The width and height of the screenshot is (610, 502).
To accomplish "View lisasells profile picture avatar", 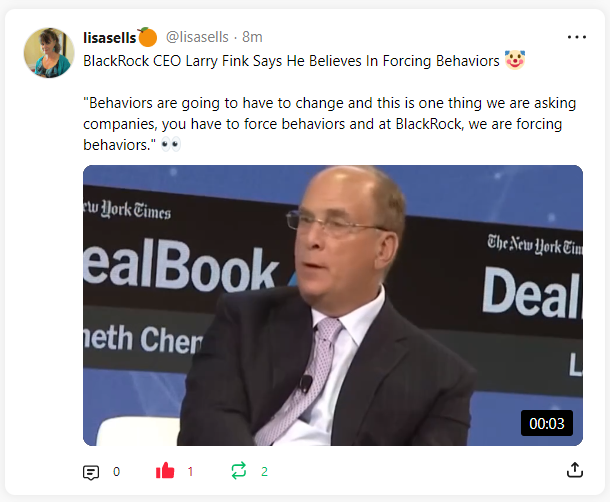I will 49,53.
